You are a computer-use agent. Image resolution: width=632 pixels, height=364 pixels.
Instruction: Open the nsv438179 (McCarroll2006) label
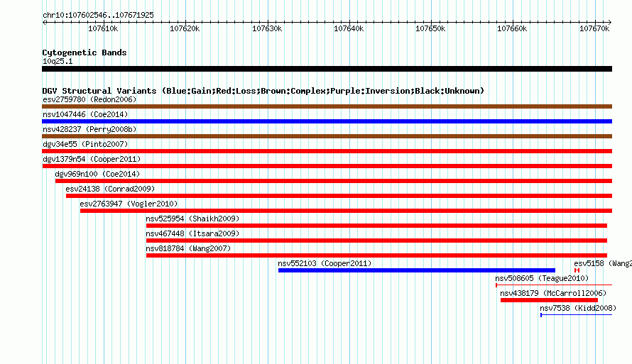coord(553,293)
